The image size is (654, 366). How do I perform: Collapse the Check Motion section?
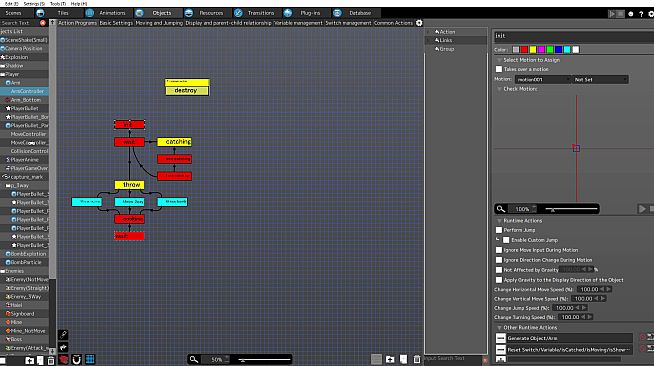pyautogui.click(x=499, y=89)
